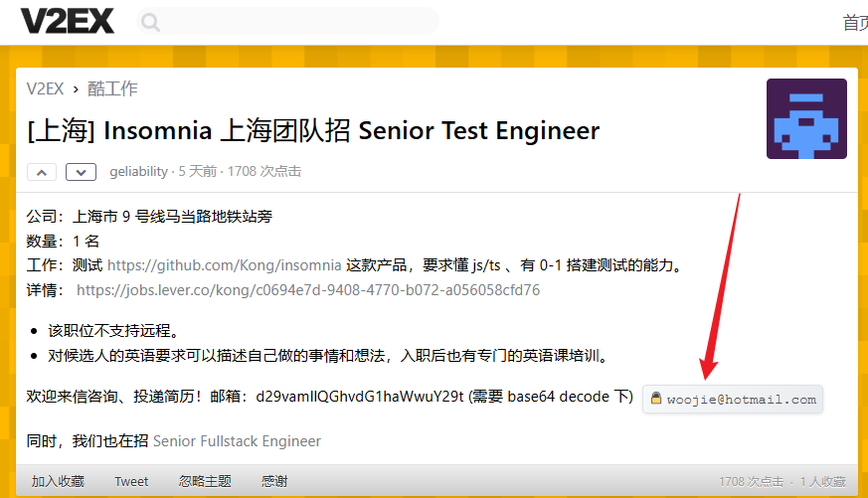Click 加入收藏 to favorite the topic
The image size is (868, 498).
coord(58,481)
